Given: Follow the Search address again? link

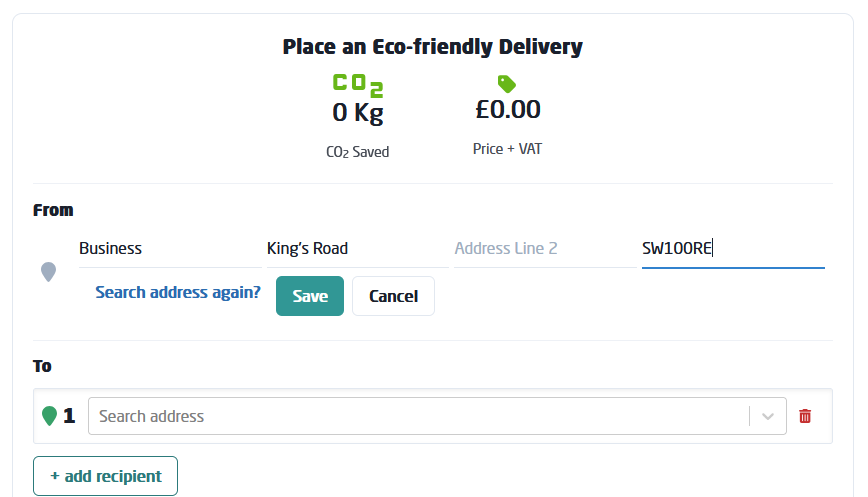Looking at the screenshot, I should [x=178, y=293].
